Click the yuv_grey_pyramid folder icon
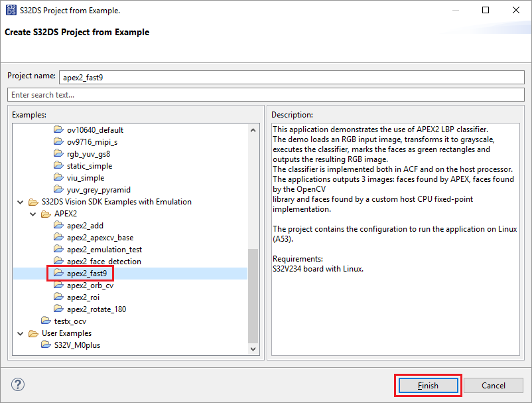Image resolution: width=532 pixels, height=403 pixels. [58, 189]
